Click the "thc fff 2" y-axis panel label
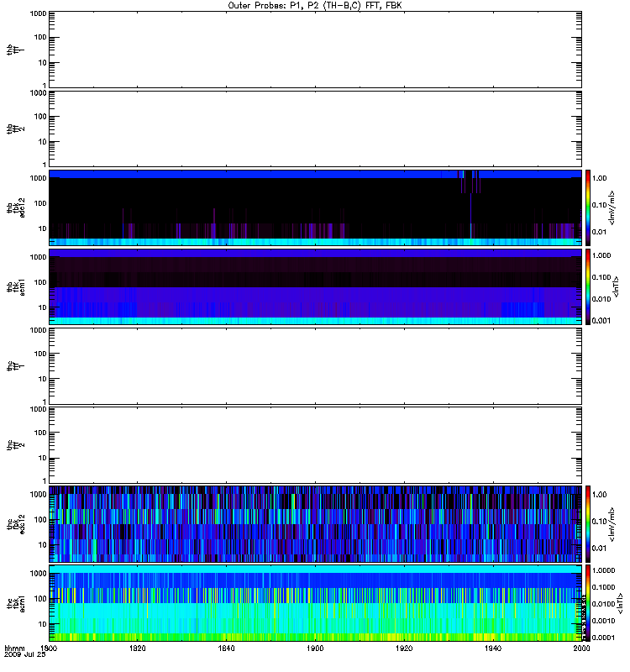This screenshot has height=672, width=630. pos(16,445)
